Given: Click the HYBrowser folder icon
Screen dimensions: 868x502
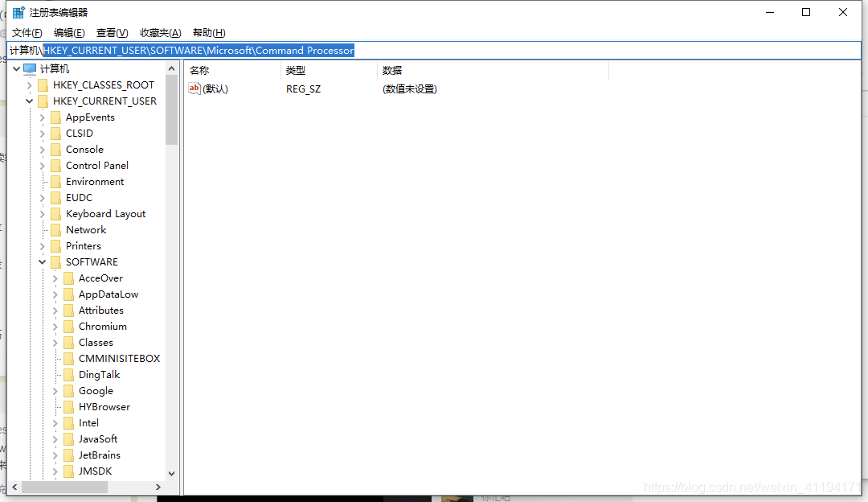Looking at the screenshot, I should point(68,407).
